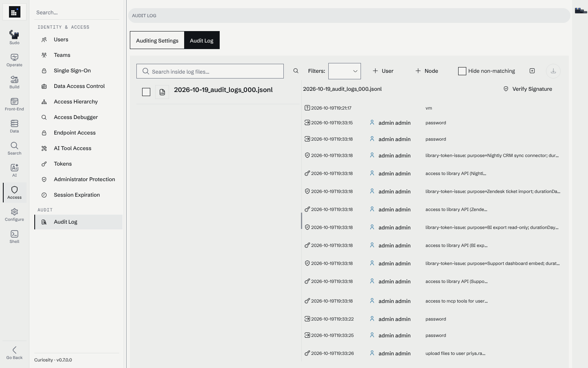Image resolution: width=588 pixels, height=368 pixels.
Task: Open the Build section
Action: [x=14, y=82]
